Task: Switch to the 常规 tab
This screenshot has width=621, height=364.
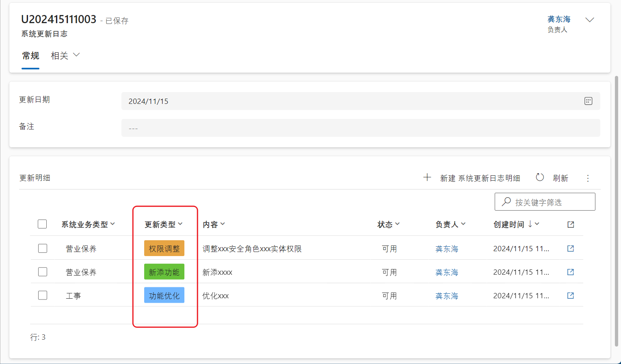Action: [30, 56]
